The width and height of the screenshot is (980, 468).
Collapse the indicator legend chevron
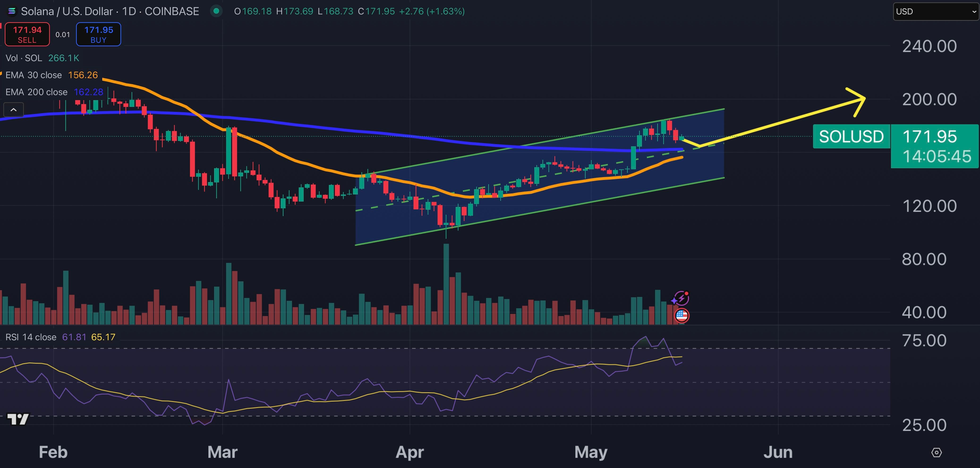[13, 110]
